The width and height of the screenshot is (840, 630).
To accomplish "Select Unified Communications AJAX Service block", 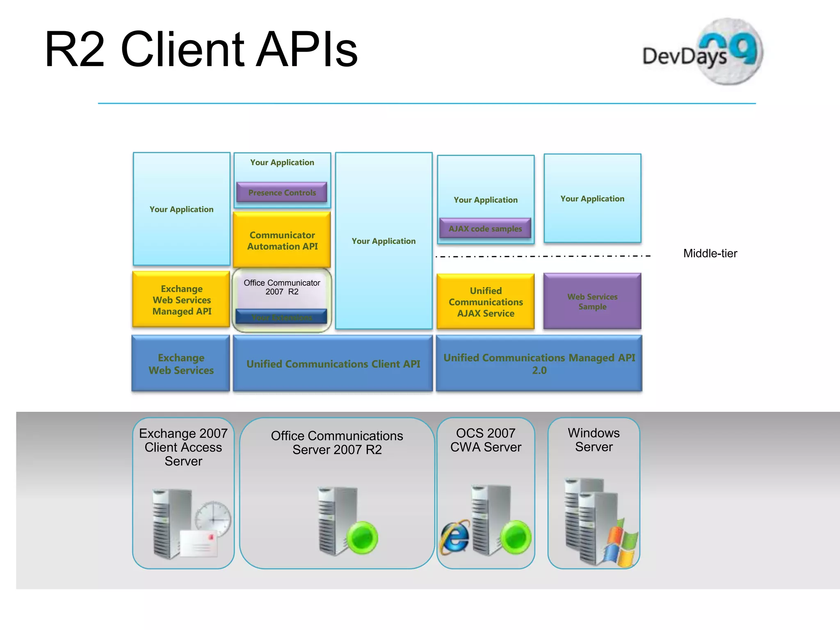I will (486, 302).
